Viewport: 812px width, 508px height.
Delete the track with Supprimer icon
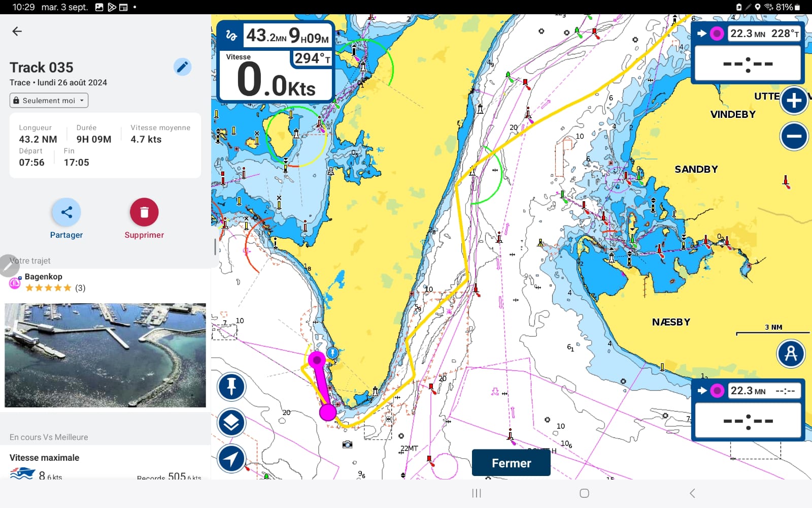coord(144,212)
